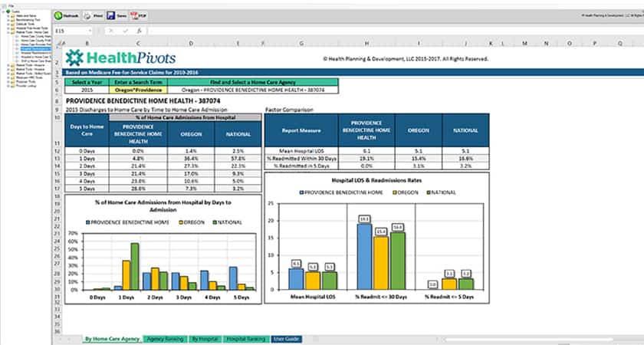This screenshot has width=644, height=345.
Task: Click the 57.8% cell in the NATIONAL column
Action: pos(238,158)
